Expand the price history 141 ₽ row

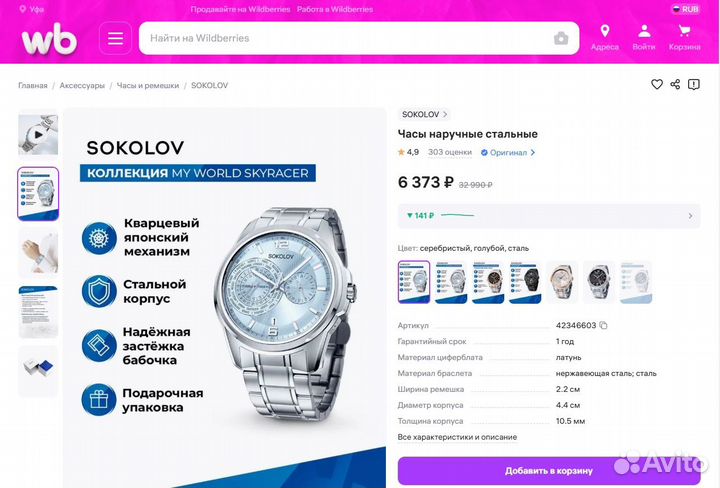point(549,216)
